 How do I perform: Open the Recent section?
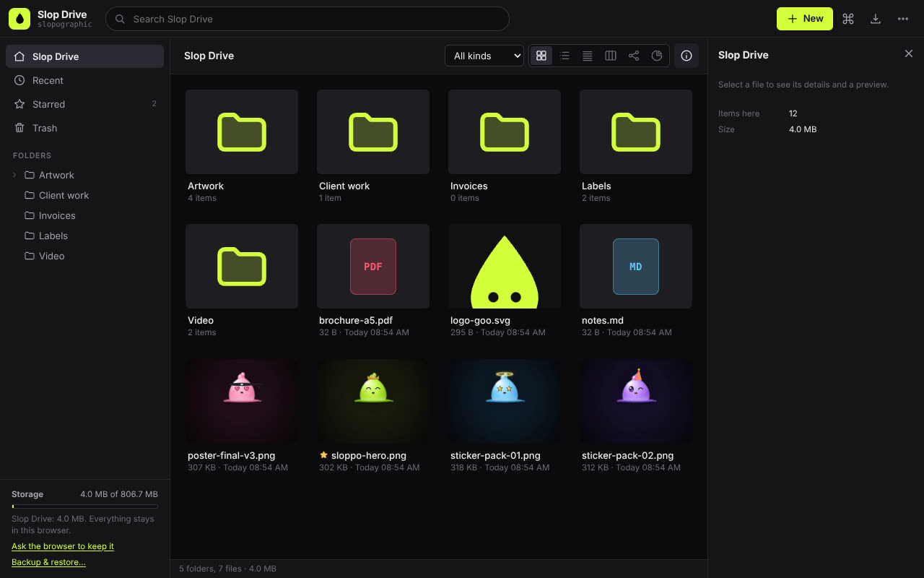pos(84,80)
